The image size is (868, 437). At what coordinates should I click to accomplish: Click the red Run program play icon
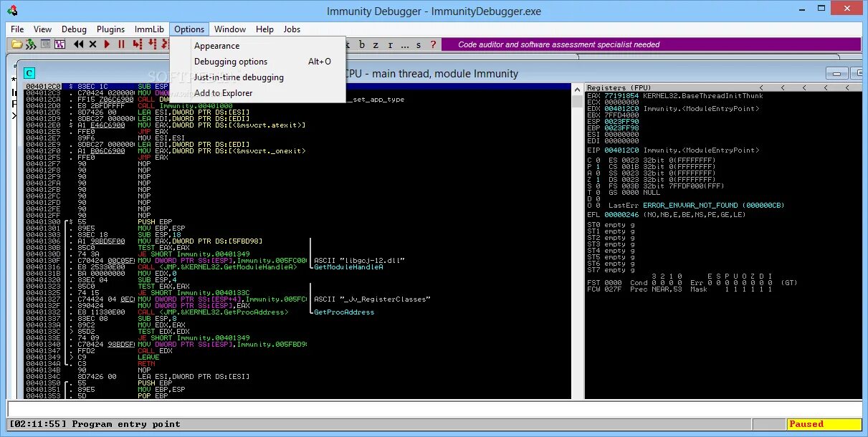click(x=107, y=44)
